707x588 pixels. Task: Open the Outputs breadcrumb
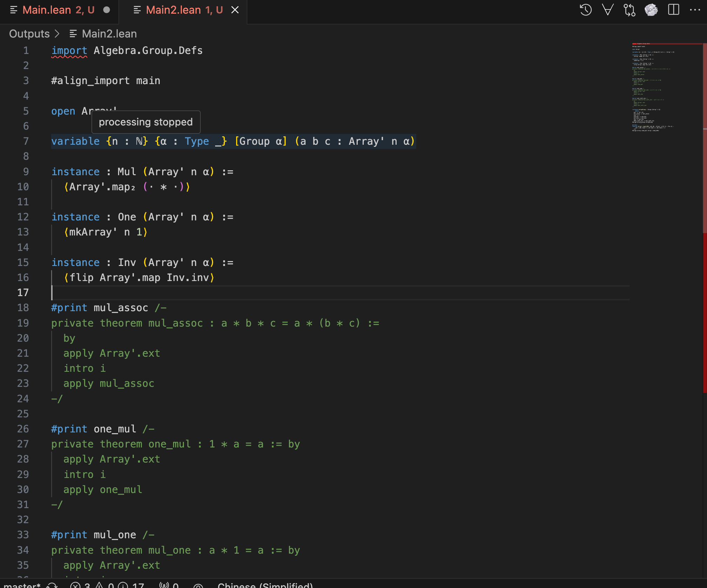pyautogui.click(x=29, y=34)
